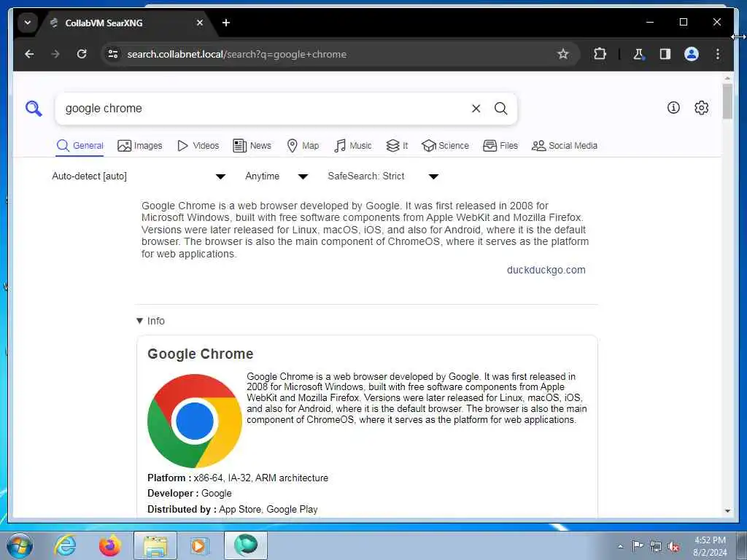The width and height of the screenshot is (747, 560).
Task: Bookmark this page with the star
Action: point(563,54)
